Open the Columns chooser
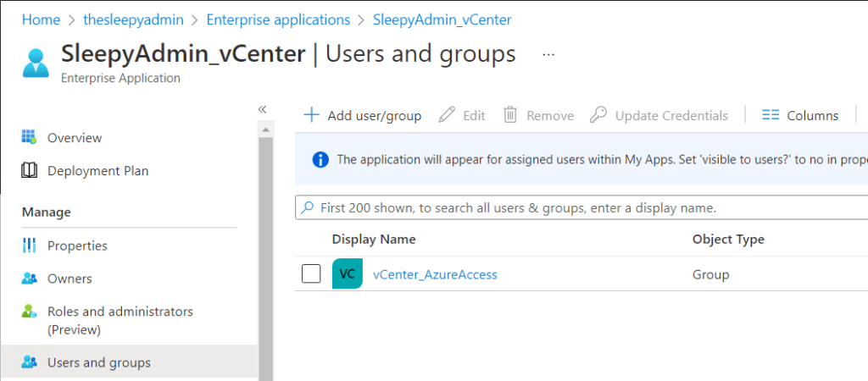The height and width of the screenshot is (381, 868). tap(799, 115)
